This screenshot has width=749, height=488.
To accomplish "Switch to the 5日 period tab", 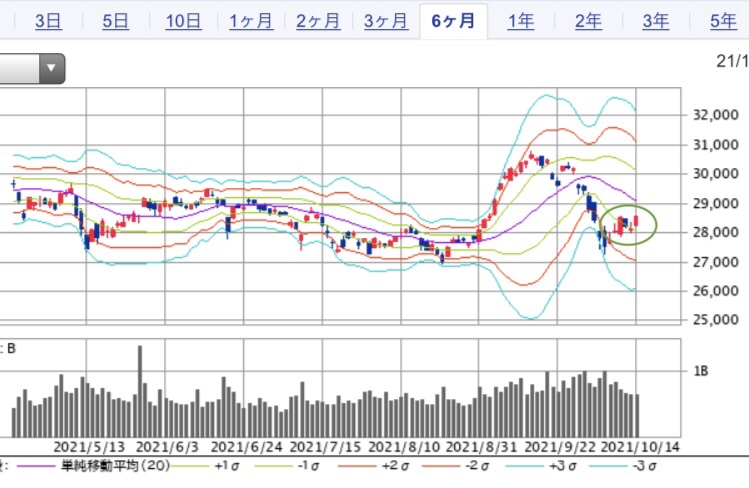I will point(115,21).
